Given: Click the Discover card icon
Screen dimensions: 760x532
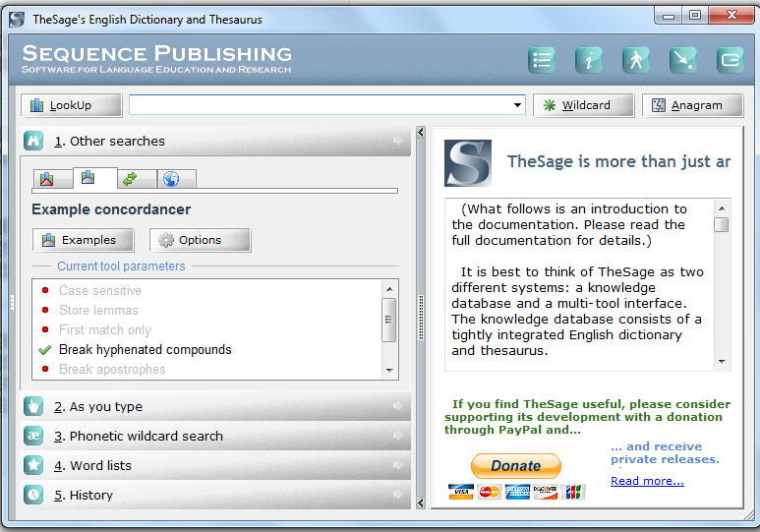Looking at the screenshot, I should click(546, 492).
